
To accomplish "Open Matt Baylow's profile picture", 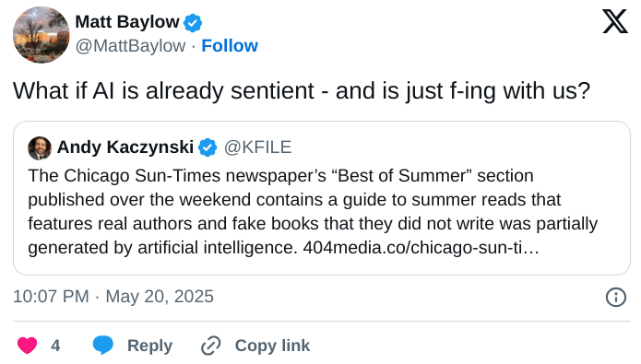I will click(42, 35).
